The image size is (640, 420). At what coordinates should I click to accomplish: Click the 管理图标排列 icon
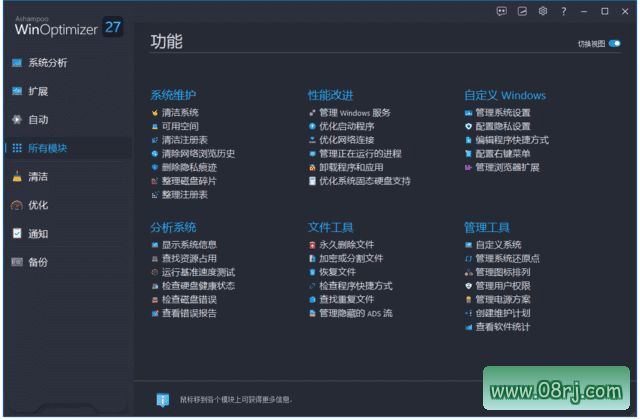(x=469, y=272)
